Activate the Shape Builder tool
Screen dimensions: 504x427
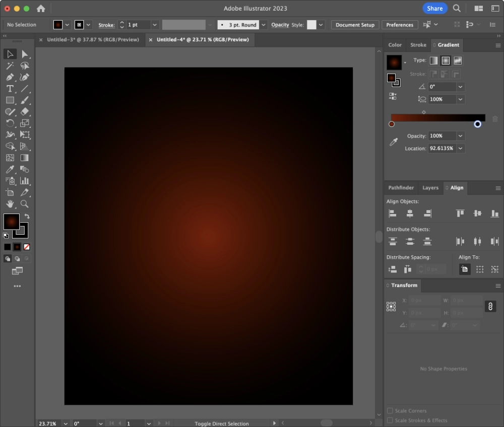pyautogui.click(x=10, y=147)
